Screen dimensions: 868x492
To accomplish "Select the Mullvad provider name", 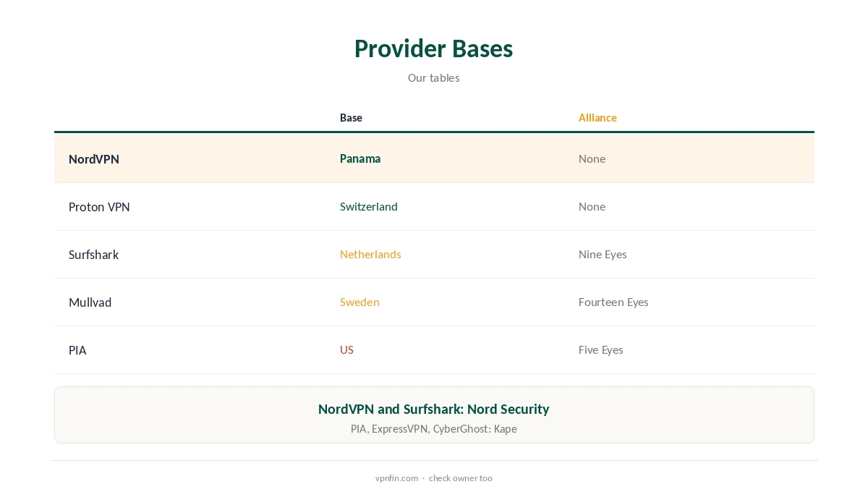I will pyautogui.click(x=90, y=302).
